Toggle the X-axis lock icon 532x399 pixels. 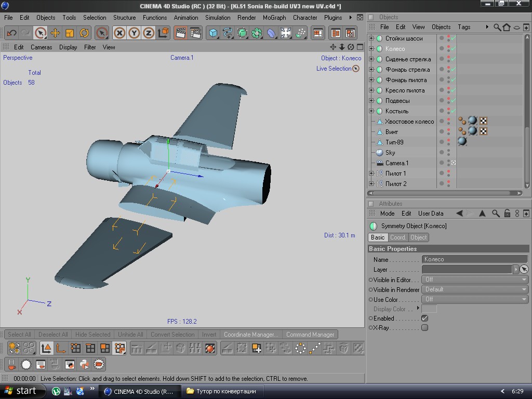(119, 33)
